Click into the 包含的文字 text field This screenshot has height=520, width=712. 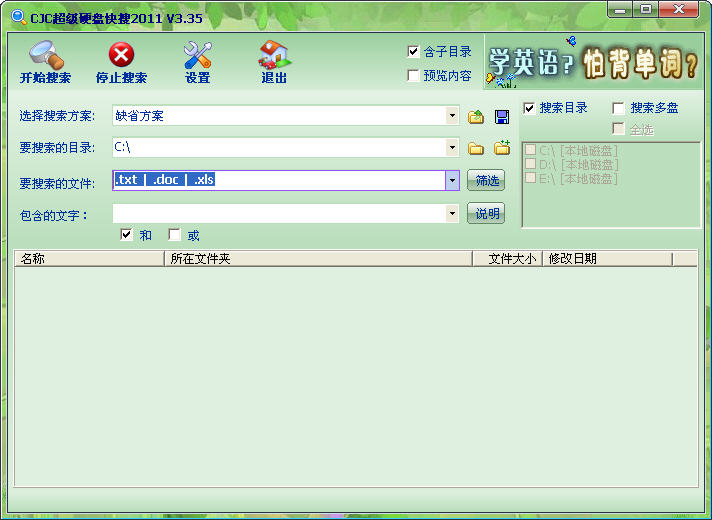[x=278, y=213]
